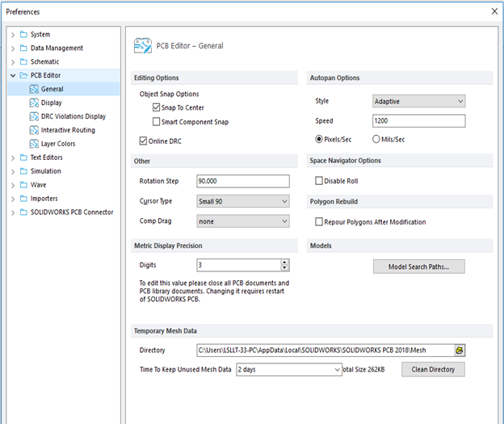The image size is (504, 424).
Task: Click the PCB Editor open folder icon
Action: click(x=23, y=75)
